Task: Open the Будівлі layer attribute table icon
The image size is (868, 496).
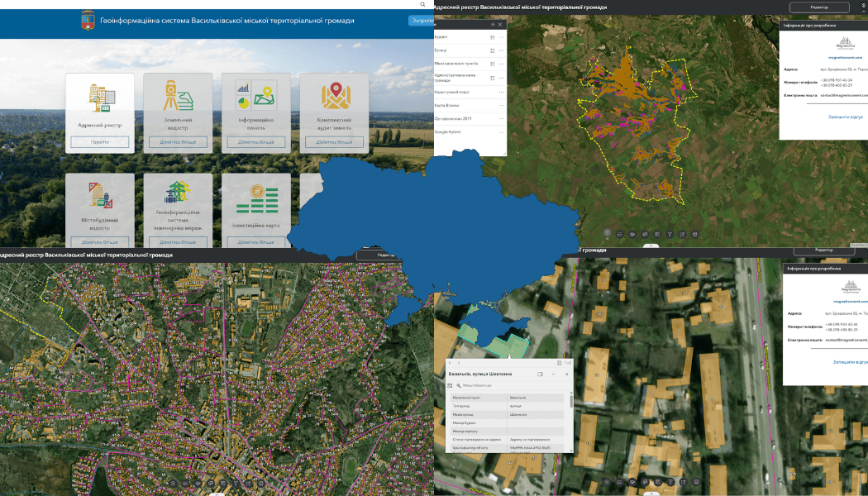Action: (492, 37)
